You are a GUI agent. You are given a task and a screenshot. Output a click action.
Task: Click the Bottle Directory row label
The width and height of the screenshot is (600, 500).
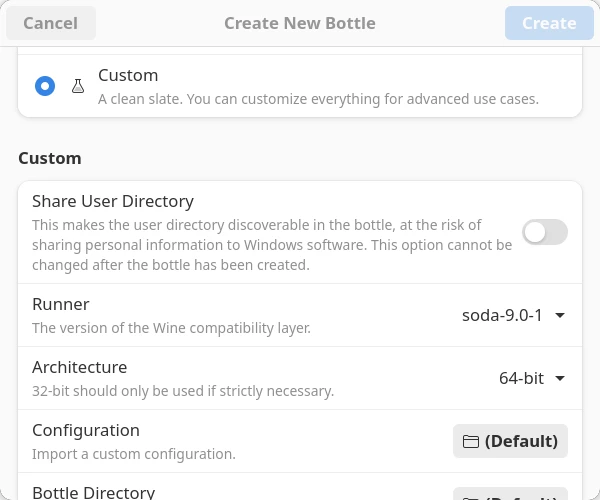tap(93, 492)
